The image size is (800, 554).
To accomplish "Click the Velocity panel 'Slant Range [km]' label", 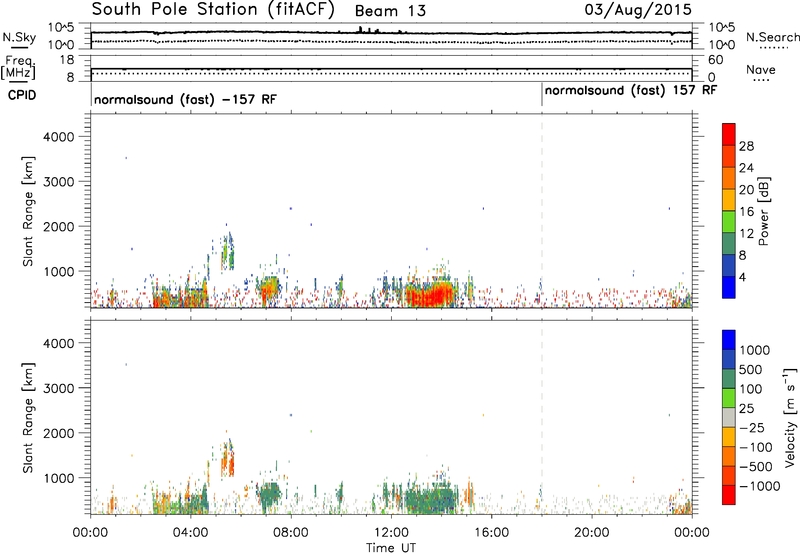I will (x=28, y=418).
